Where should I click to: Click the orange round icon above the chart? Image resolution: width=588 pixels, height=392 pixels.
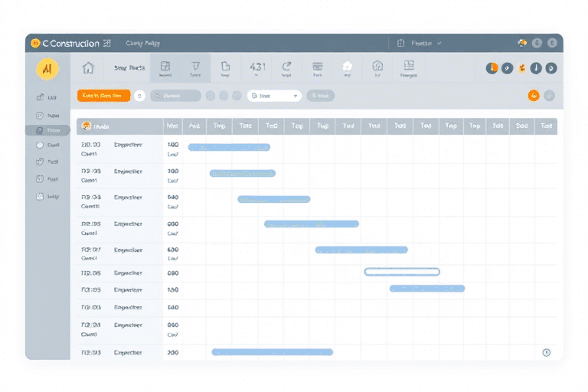(533, 96)
